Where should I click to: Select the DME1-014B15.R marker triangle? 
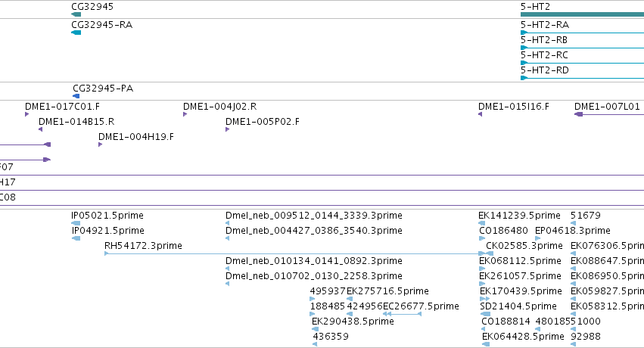(40, 129)
